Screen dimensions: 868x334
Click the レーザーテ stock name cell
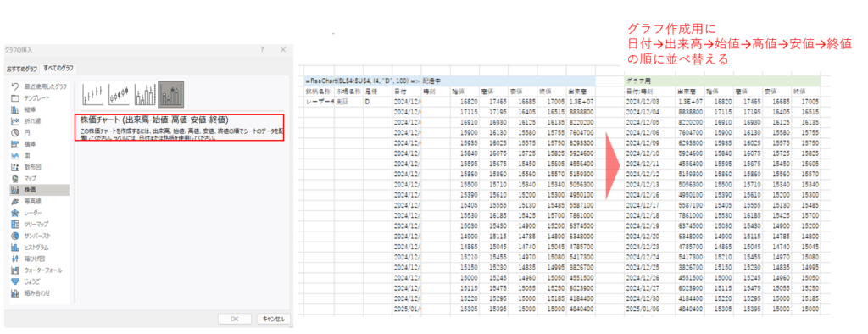(x=319, y=102)
